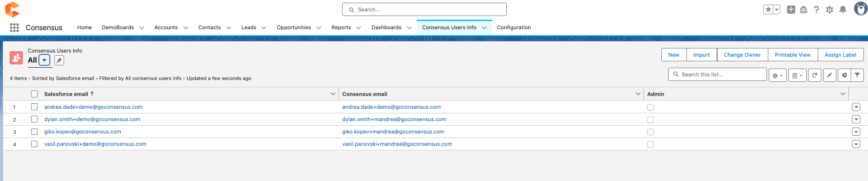
Task: Expand Opportunities tab menu chevron
Action: click(x=319, y=28)
